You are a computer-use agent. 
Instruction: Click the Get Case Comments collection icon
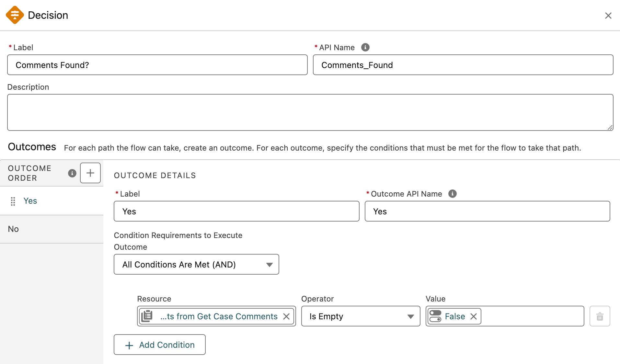click(147, 316)
